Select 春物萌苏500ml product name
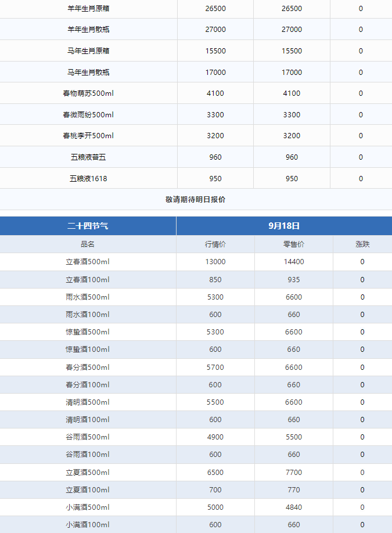Screen dimensions: 392x533 tap(88, 93)
